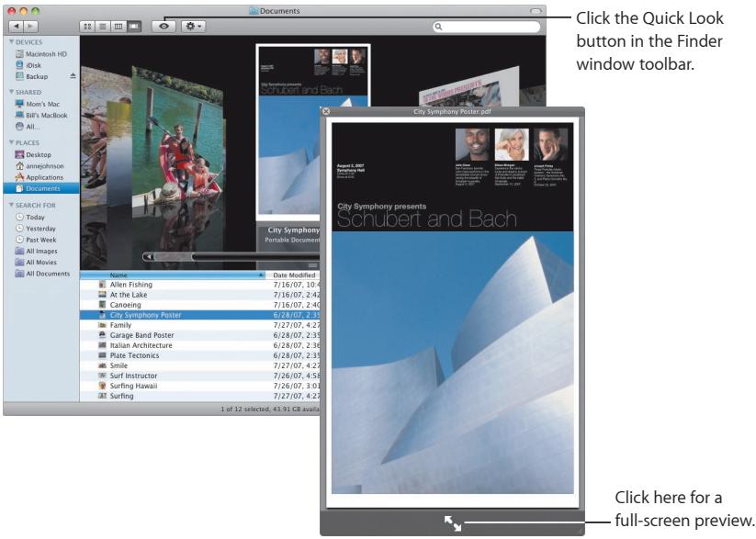Click the Cover Flow scroll bar
Viewport: 756px width, 539px height.
coord(231,256)
